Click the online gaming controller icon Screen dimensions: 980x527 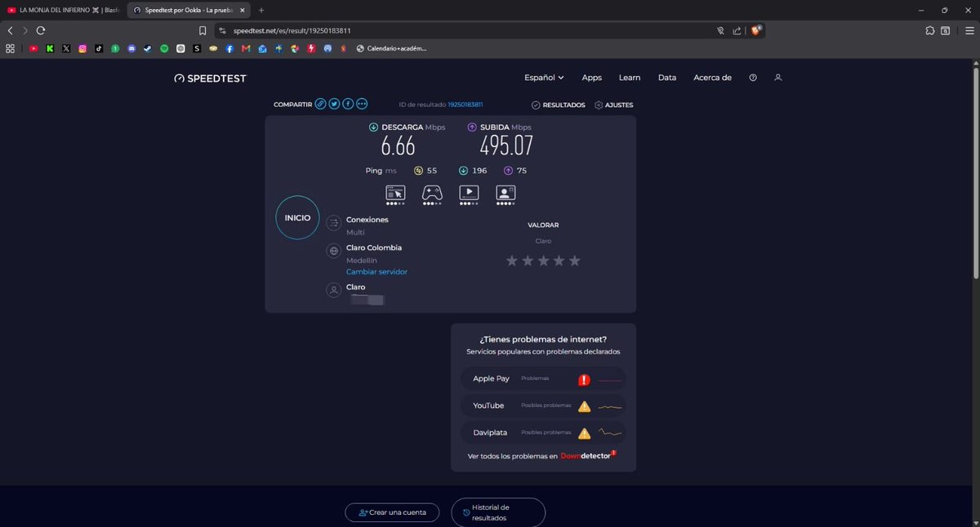432,193
